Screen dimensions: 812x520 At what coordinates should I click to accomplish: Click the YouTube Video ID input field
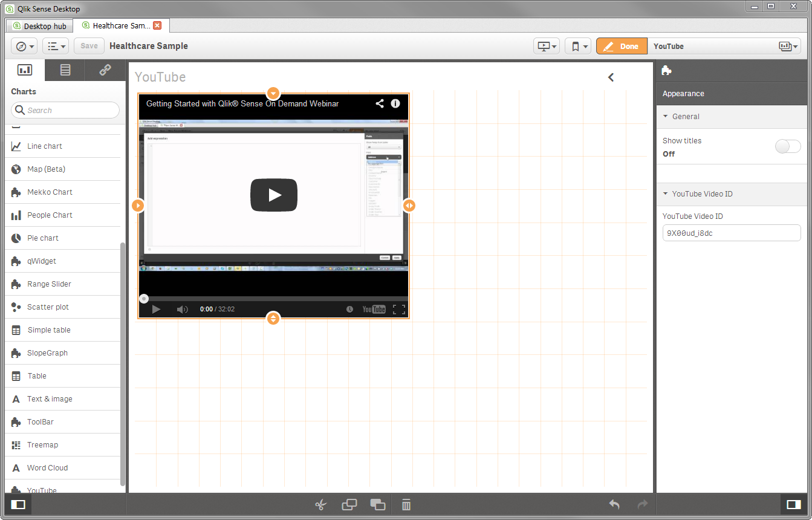pos(732,233)
